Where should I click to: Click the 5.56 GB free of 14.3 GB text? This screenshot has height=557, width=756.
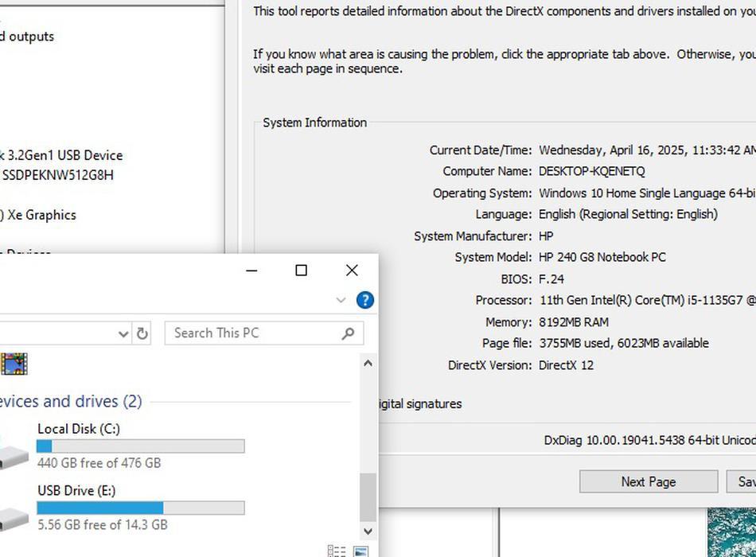click(x=102, y=524)
